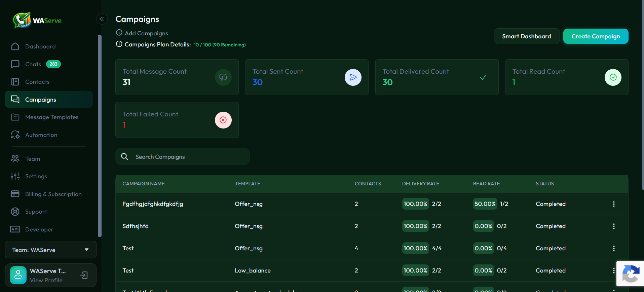Click the Total Delivered Count value 30

[x=387, y=82]
